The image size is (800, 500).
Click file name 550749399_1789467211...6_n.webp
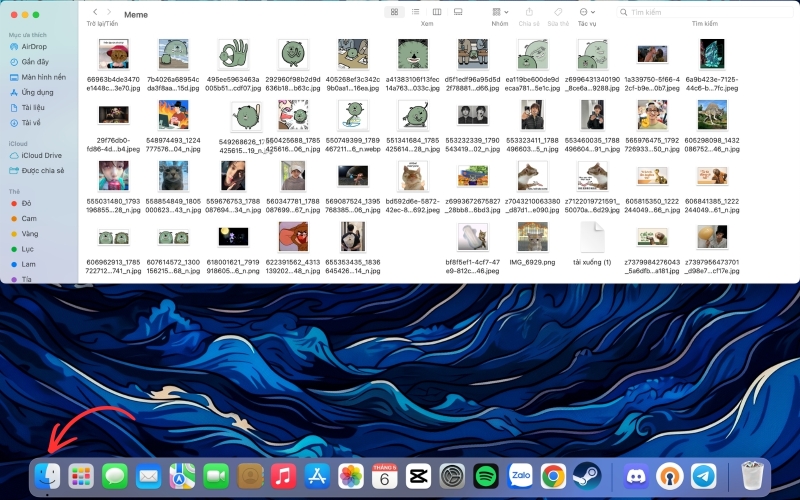(x=353, y=145)
